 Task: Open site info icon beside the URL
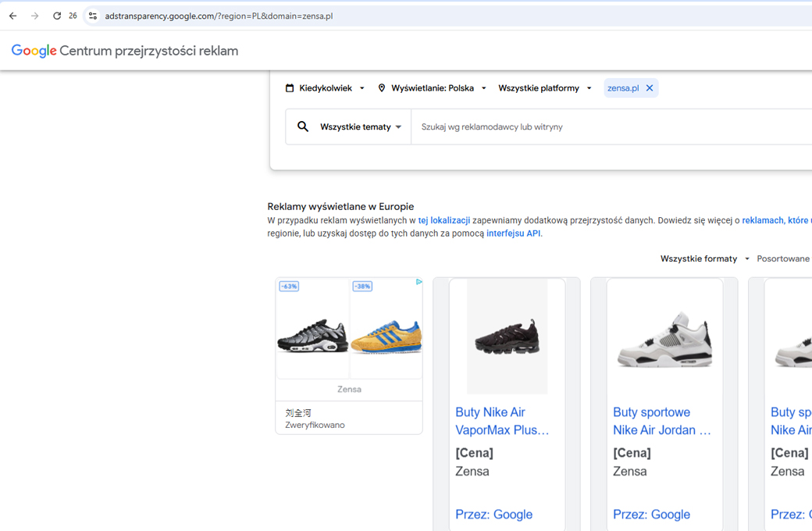93,16
